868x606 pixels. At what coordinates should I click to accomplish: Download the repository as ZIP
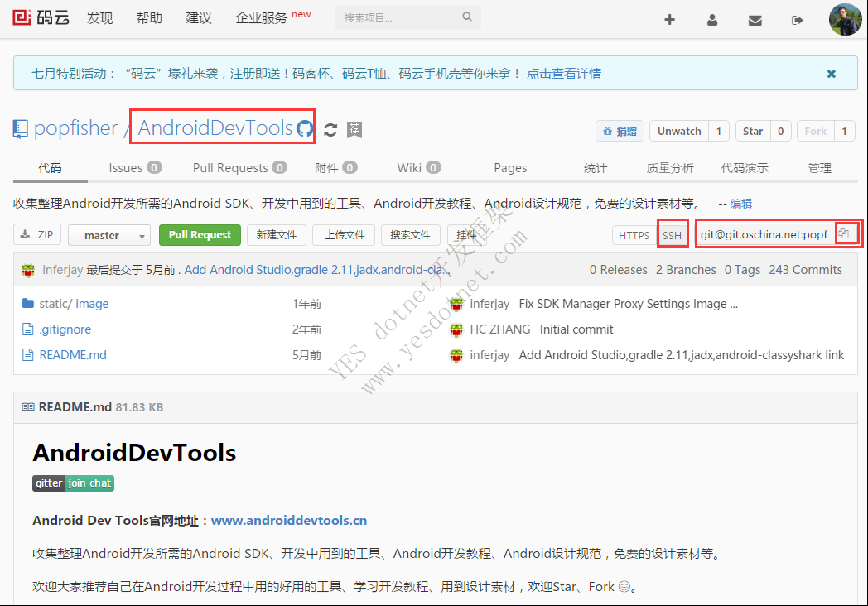point(37,234)
